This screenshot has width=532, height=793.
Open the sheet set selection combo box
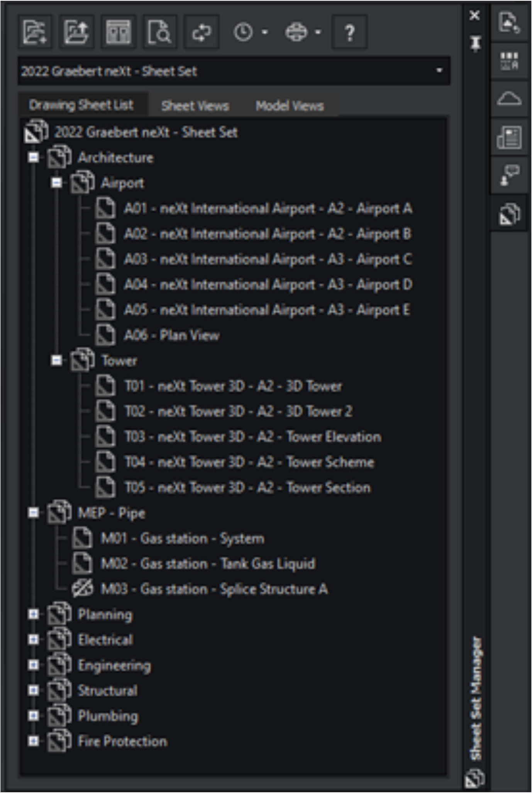(x=234, y=71)
